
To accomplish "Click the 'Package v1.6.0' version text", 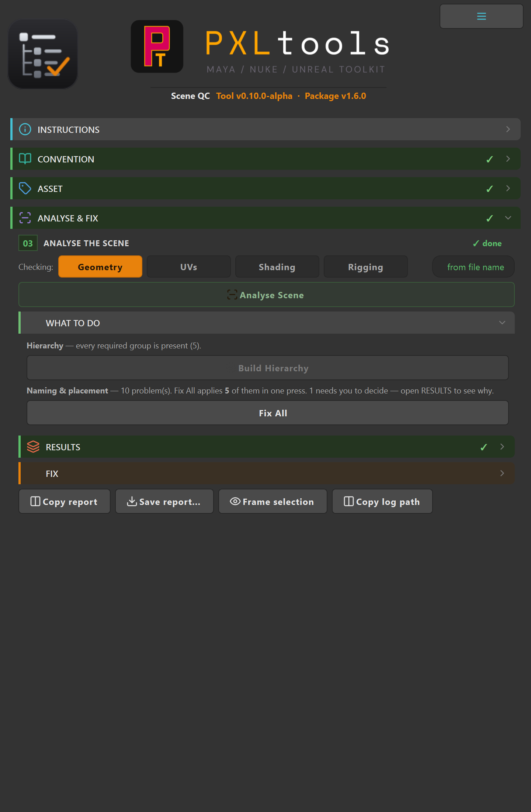I will 336,96.
